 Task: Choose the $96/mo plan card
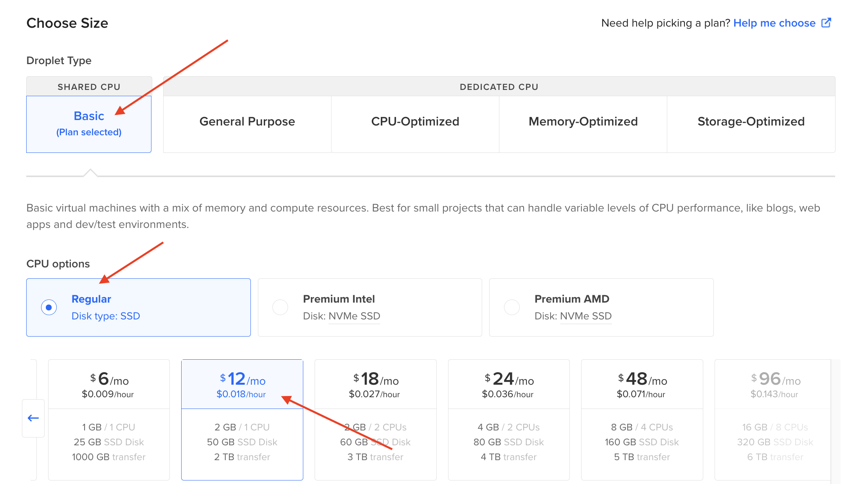coord(773,419)
